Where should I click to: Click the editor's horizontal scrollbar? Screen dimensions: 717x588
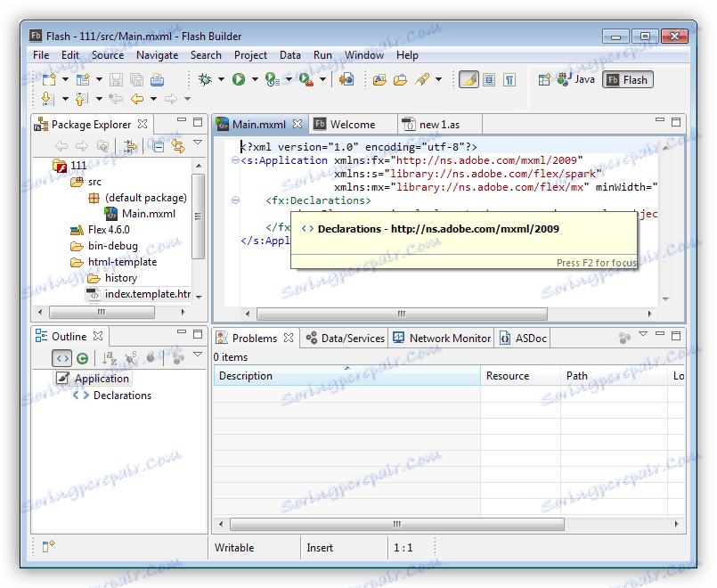coord(401,314)
